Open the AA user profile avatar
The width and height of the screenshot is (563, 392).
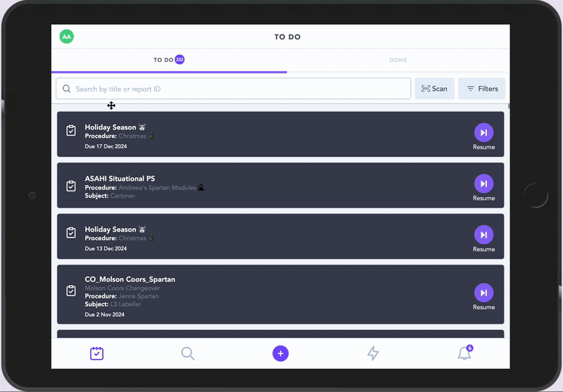[x=67, y=37]
